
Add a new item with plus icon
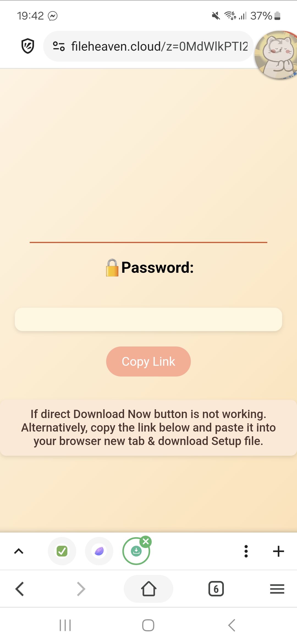coord(278,551)
